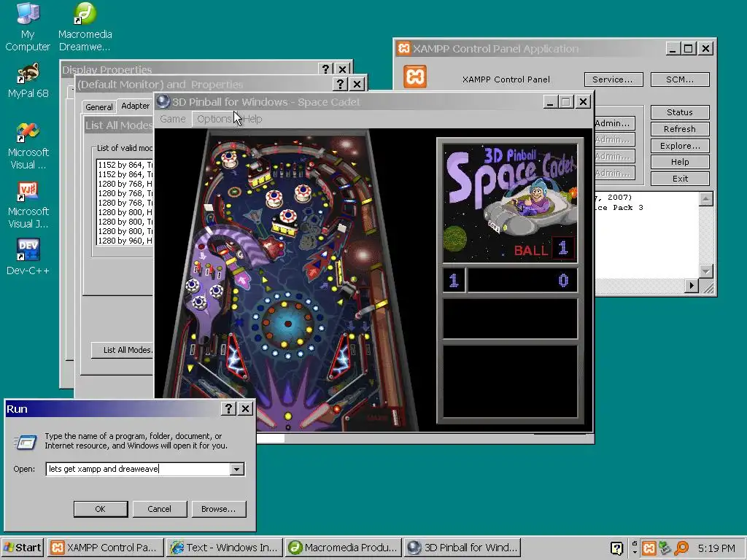The width and height of the screenshot is (747, 560).
Task: Click the Pinball player score display showing 0
Action: click(x=522, y=281)
